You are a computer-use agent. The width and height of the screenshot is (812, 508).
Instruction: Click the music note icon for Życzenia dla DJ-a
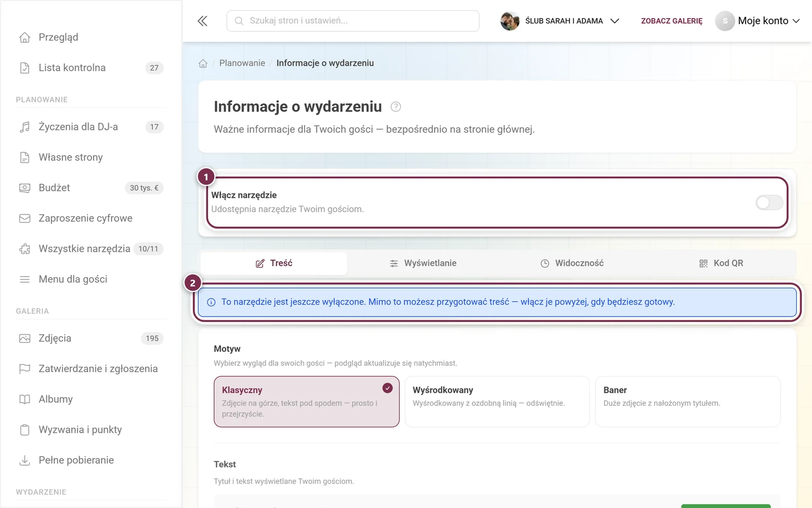click(x=25, y=127)
